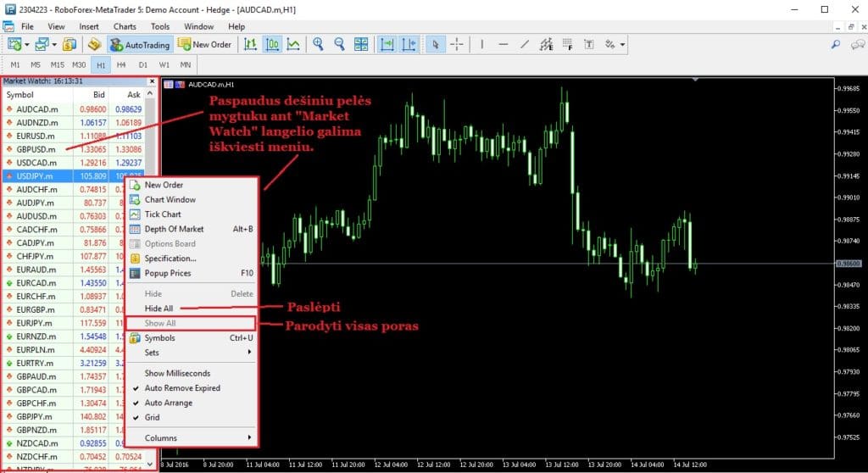
Task: Open the Help menu
Action: click(236, 26)
